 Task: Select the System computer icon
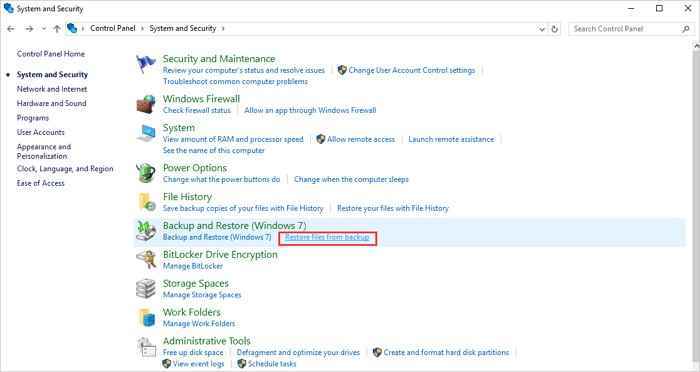point(146,133)
